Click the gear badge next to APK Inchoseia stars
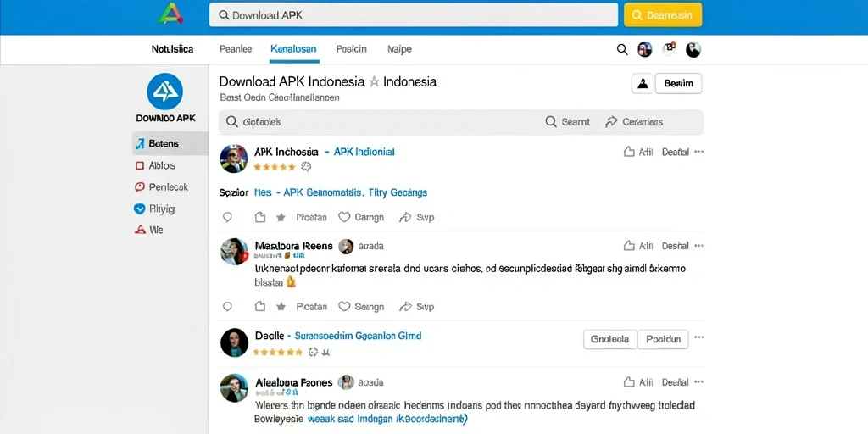The image size is (868, 434). 306,167
